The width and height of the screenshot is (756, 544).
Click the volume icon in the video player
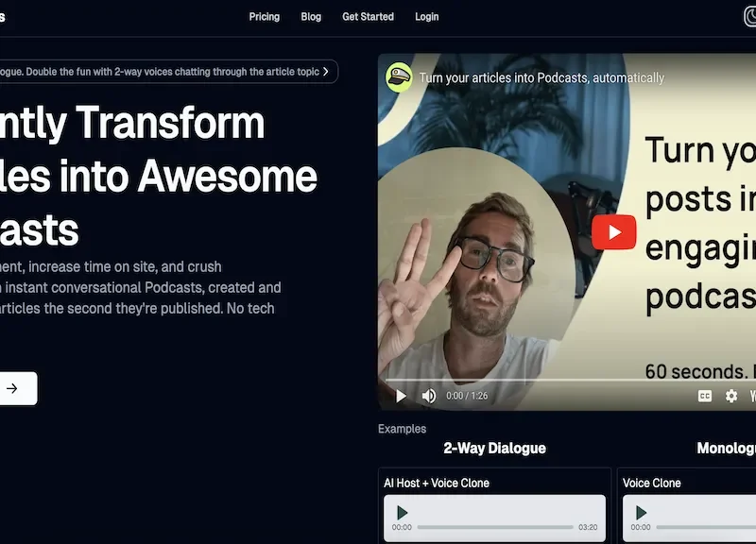[x=427, y=396]
